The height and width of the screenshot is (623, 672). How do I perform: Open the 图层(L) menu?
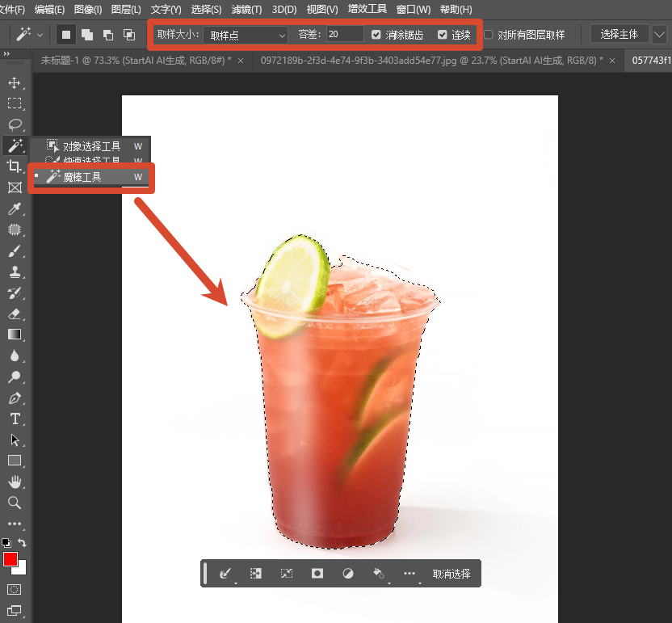(x=126, y=10)
